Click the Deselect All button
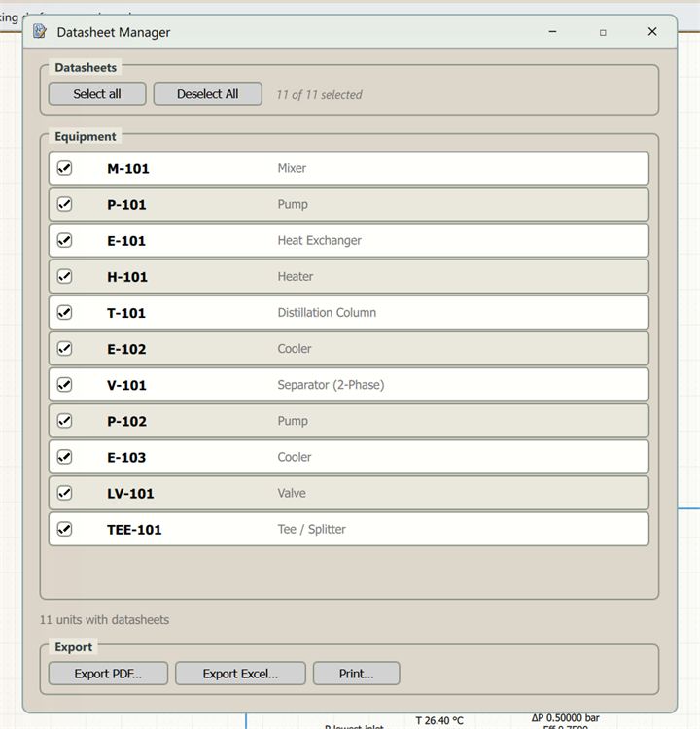The width and height of the screenshot is (700, 729). click(207, 94)
